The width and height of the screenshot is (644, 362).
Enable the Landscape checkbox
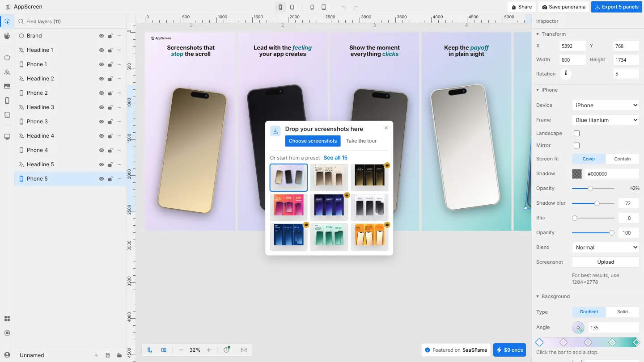pos(576,134)
